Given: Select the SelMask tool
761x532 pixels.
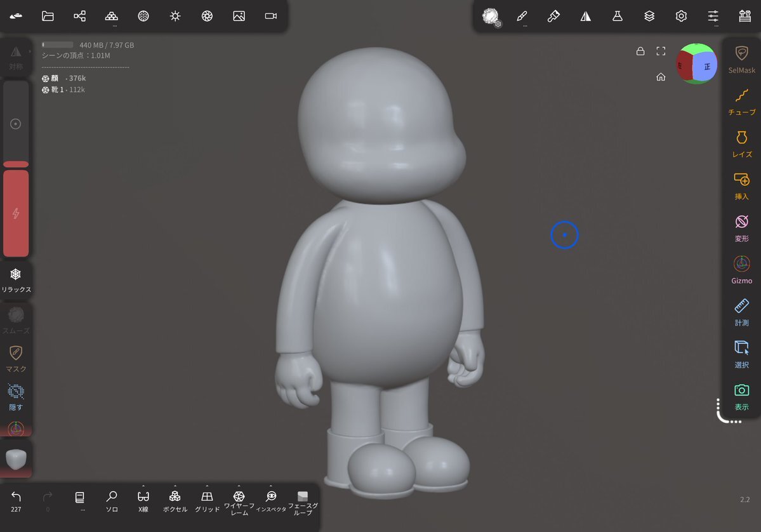Looking at the screenshot, I should [741, 59].
